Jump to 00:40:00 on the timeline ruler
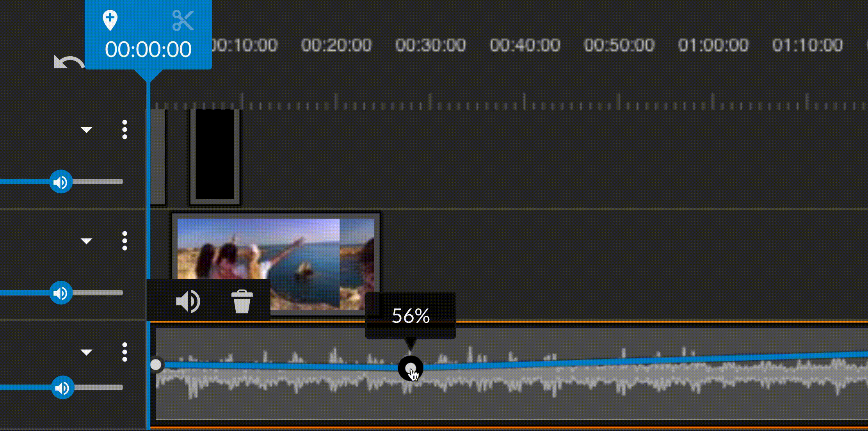 (x=525, y=46)
